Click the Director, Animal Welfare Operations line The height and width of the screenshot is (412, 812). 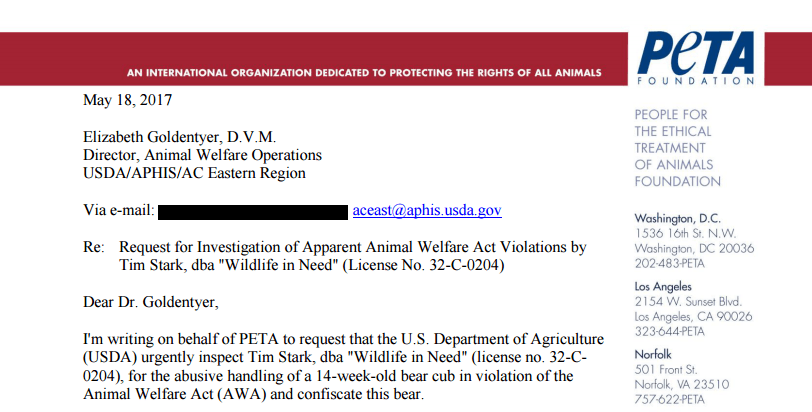tap(202, 156)
